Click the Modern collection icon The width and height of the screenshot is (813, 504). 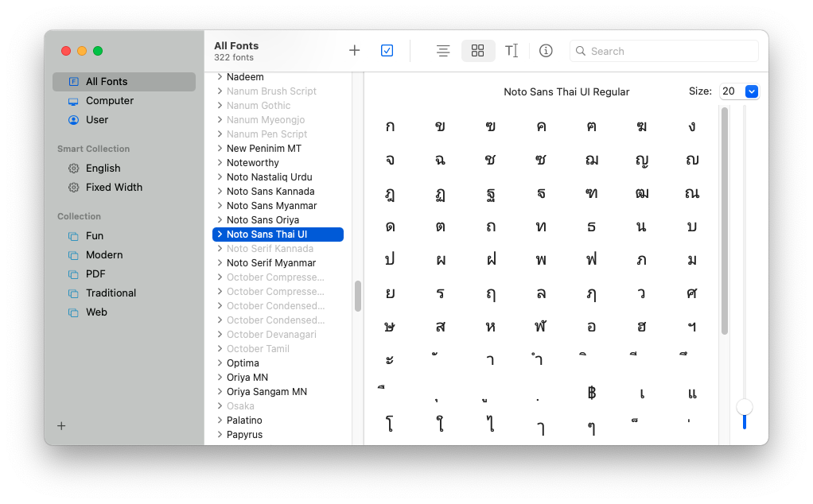[x=74, y=255]
